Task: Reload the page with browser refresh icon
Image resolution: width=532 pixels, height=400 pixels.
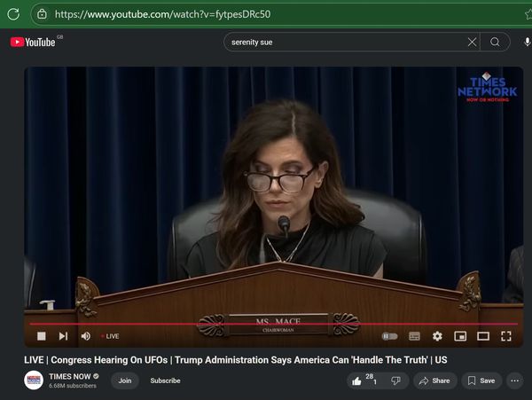Action: 13,14
